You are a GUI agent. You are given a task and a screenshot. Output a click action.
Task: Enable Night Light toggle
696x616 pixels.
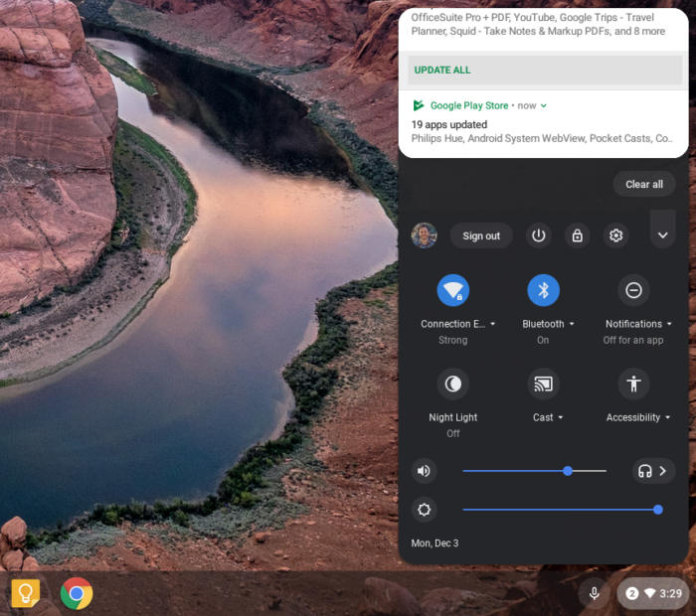452,385
